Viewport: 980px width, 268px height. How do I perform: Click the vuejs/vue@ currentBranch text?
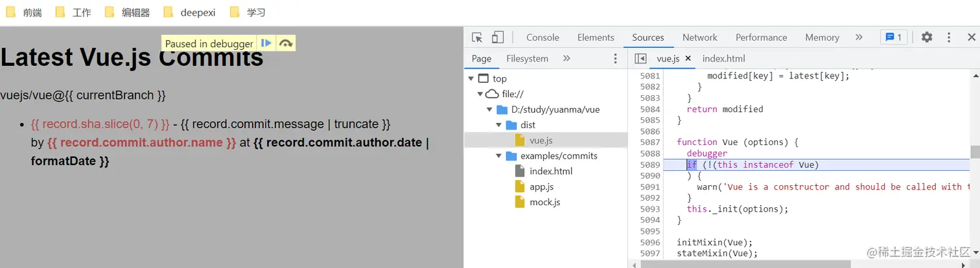(x=83, y=95)
